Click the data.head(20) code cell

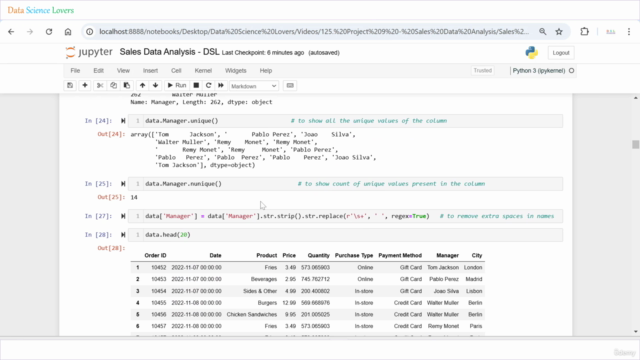coord(345,235)
